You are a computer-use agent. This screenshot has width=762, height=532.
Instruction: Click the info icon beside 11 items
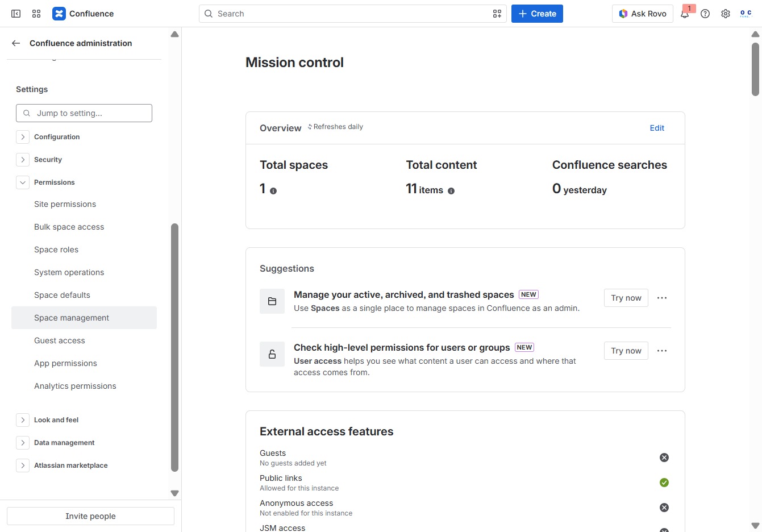[451, 191]
